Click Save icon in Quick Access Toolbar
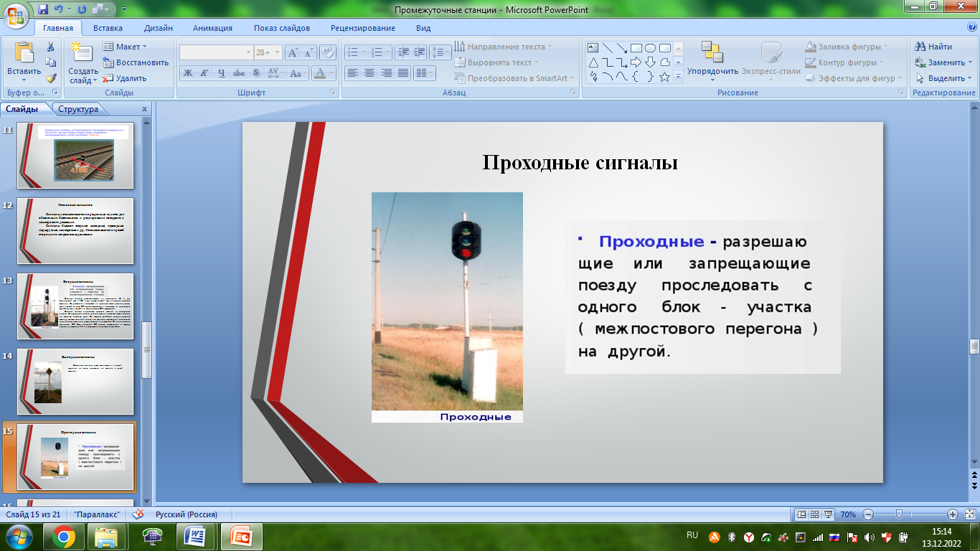This screenshot has height=551, width=980. [44, 9]
